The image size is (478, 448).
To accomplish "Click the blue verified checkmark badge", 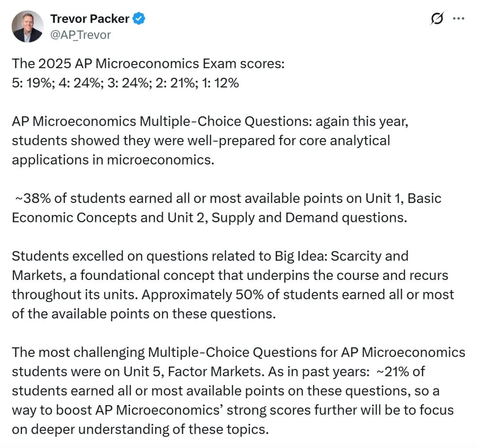I will 139,19.
